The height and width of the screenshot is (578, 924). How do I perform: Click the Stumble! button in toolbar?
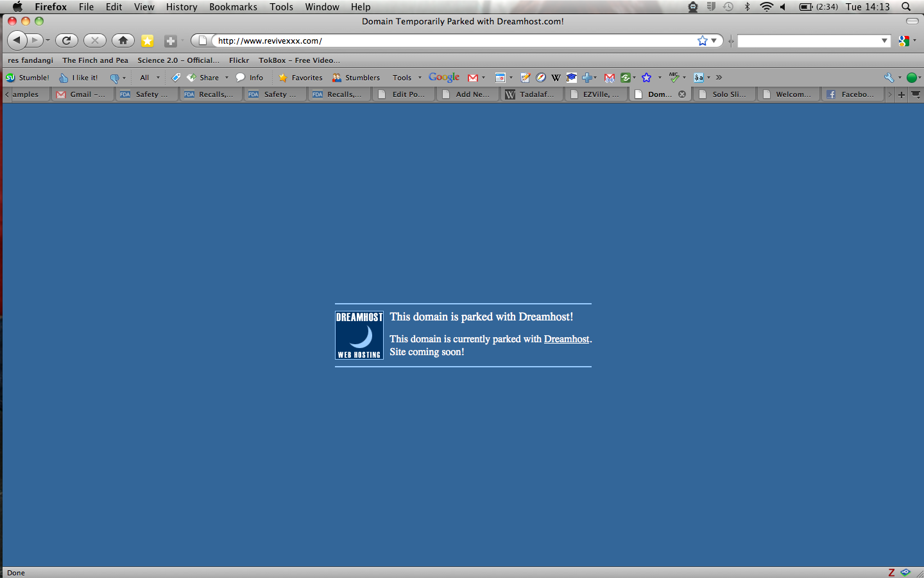[x=28, y=78]
